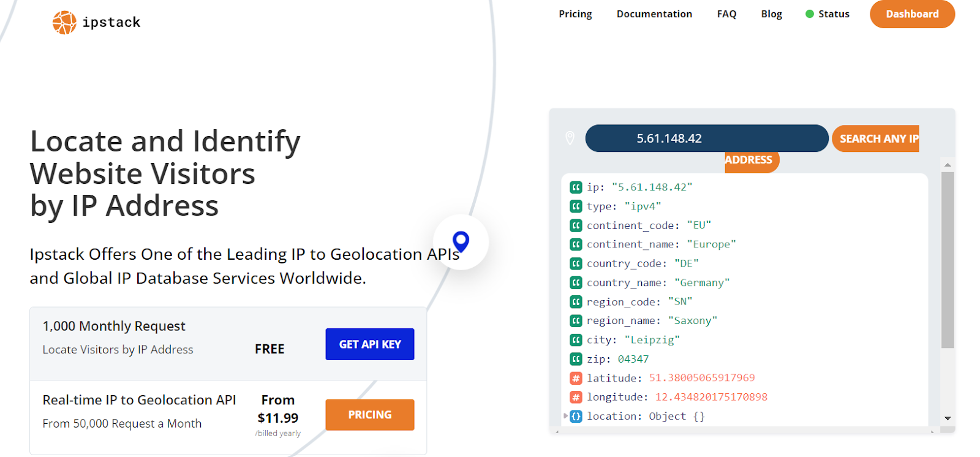
Task: Open the orange Dashboard button
Action: (912, 14)
